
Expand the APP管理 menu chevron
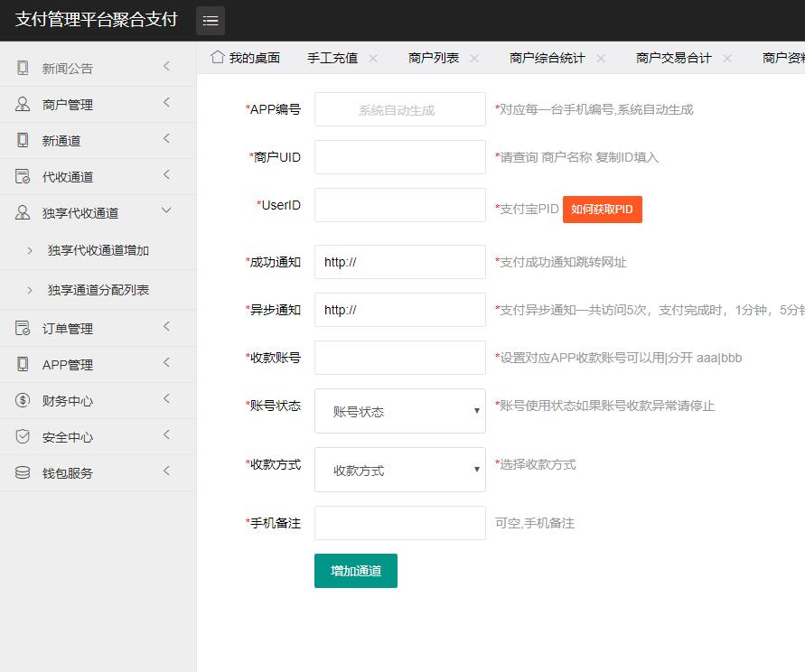pyautogui.click(x=166, y=362)
